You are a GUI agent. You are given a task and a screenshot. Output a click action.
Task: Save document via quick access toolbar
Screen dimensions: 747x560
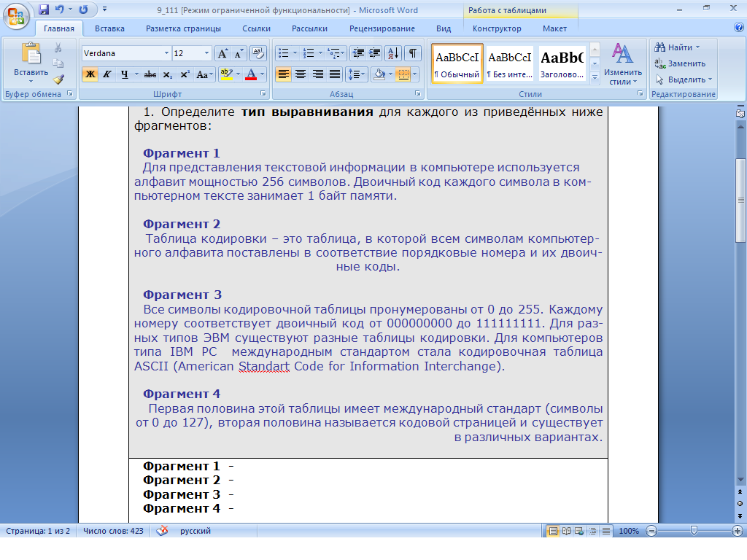coord(44,9)
